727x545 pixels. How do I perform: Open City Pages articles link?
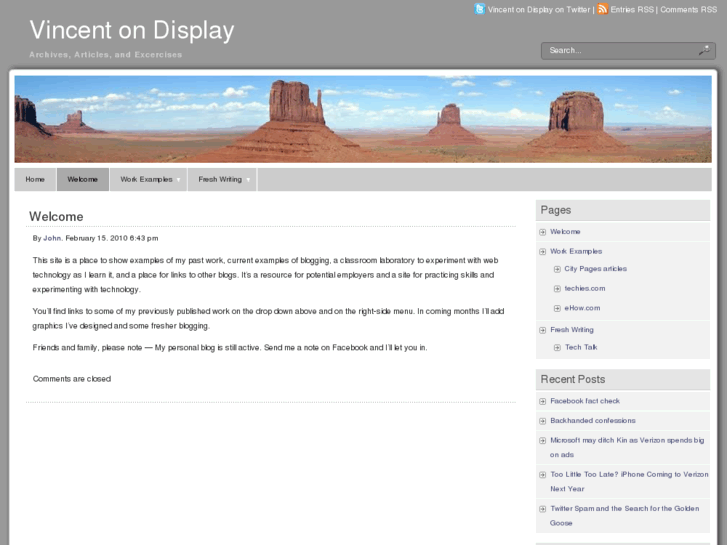click(595, 269)
